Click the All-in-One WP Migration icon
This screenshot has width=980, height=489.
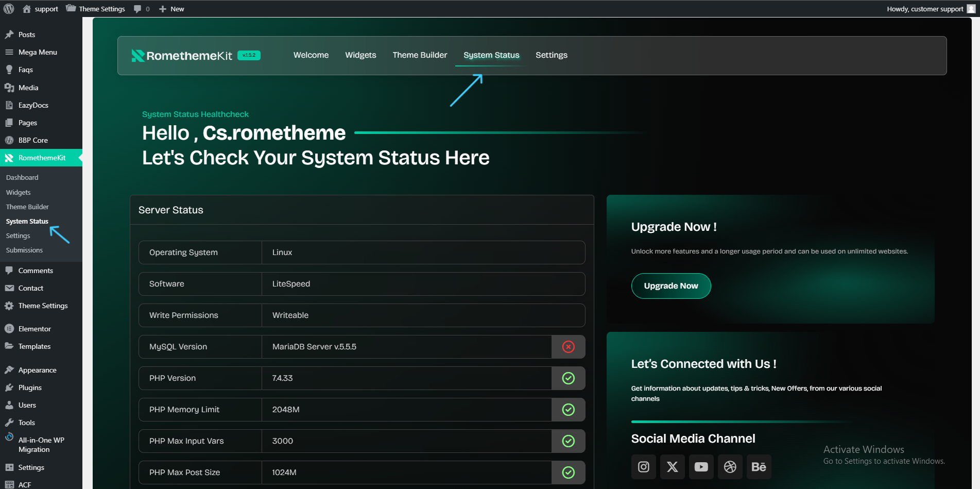point(9,437)
